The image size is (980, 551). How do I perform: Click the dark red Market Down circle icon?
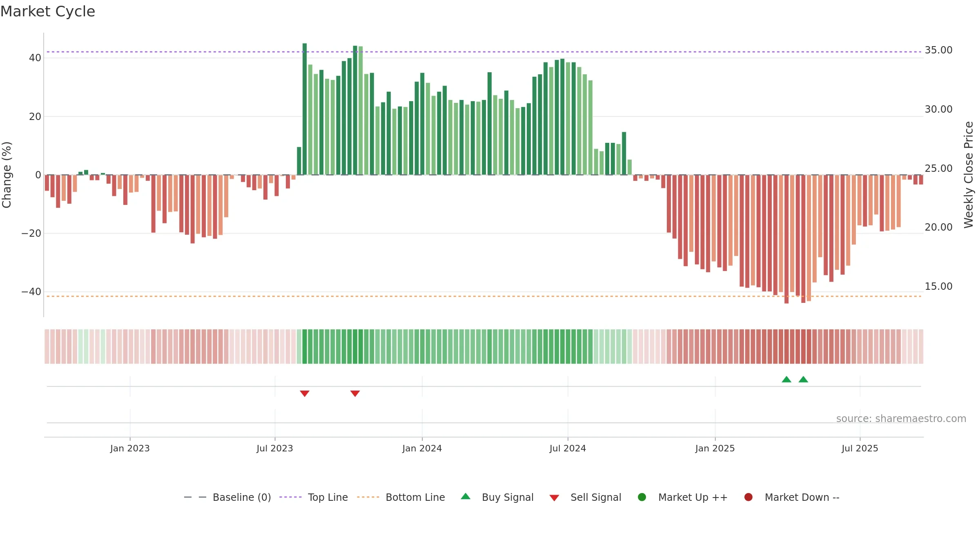(748, 497)
